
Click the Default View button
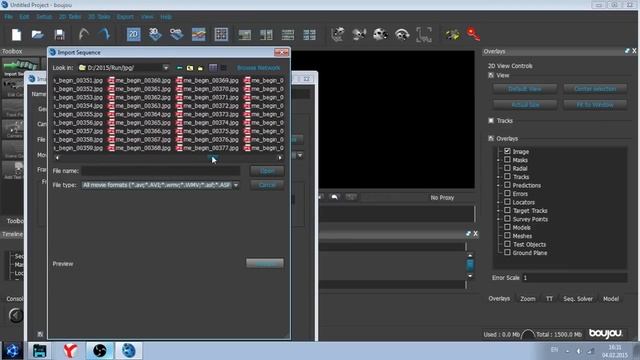525,89
